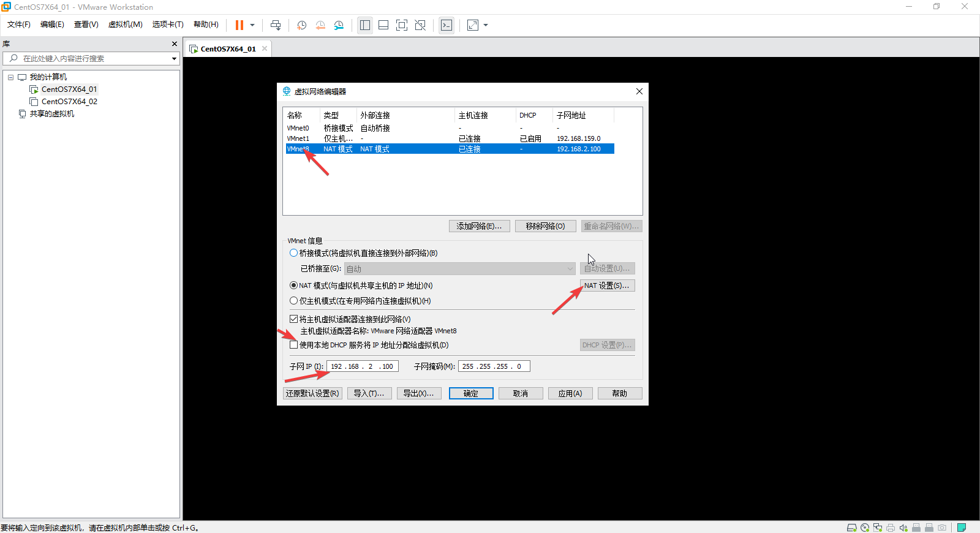Click the 帮助 button in the dialog

620,393
